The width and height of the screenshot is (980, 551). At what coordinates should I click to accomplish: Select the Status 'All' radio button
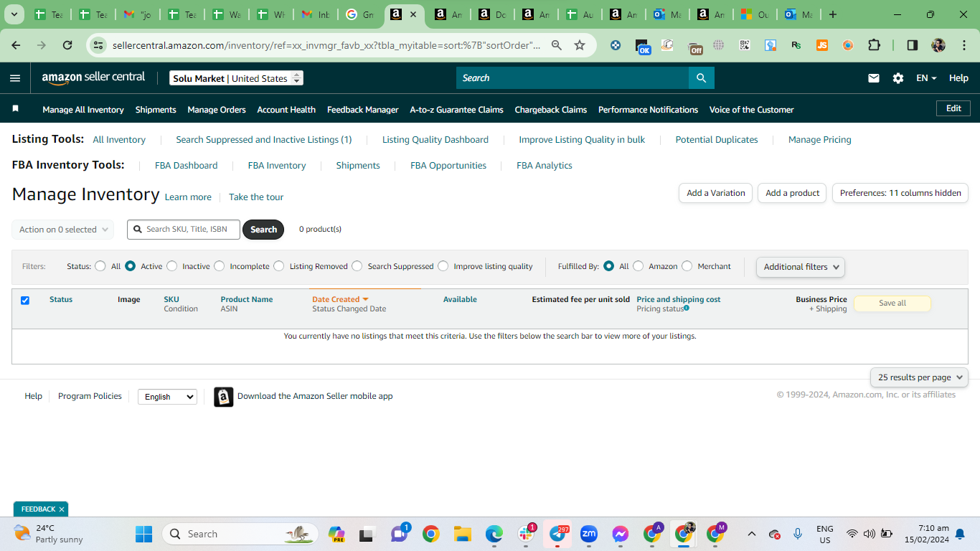100,266
